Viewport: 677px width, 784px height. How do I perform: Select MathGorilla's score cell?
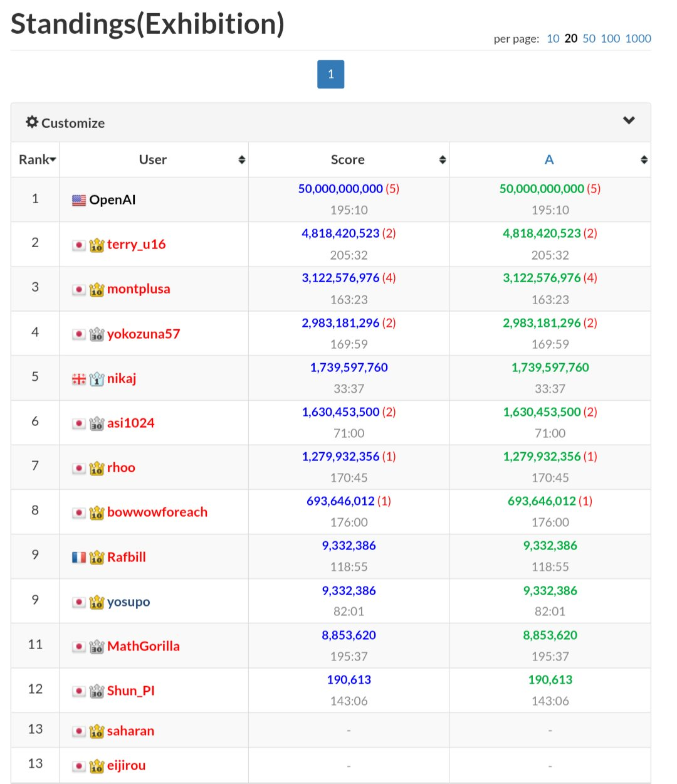349,646
